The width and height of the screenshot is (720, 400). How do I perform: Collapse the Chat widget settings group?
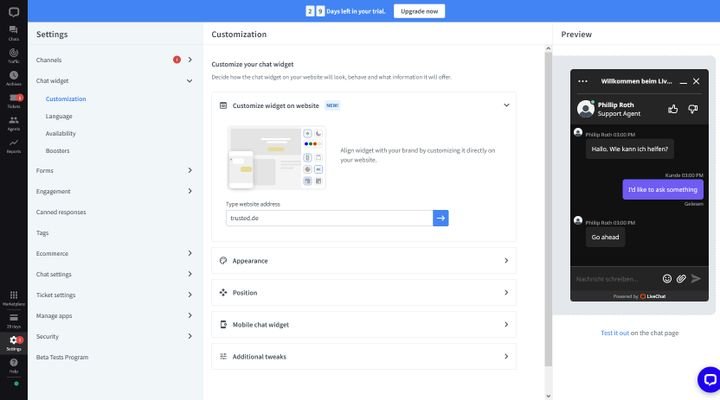coord(190,81)
